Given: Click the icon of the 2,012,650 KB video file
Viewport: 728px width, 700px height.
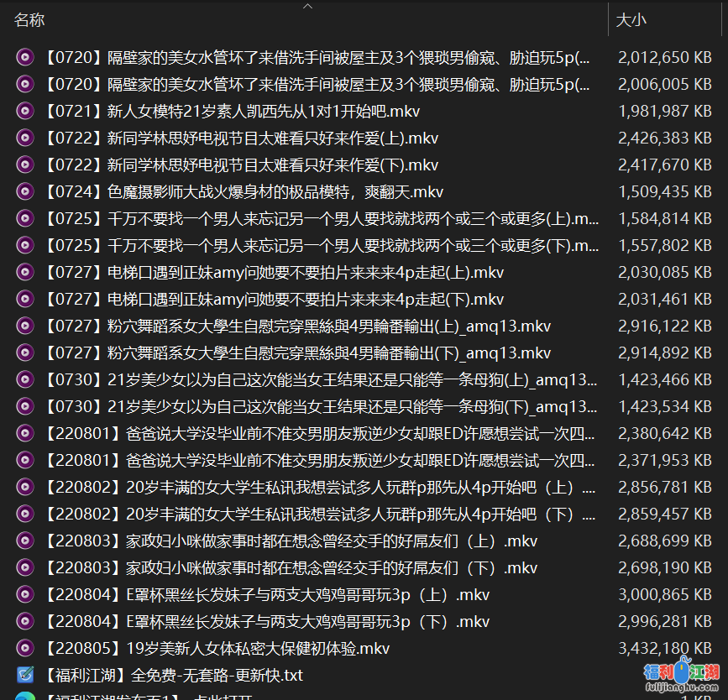Looking at the screenshot, I should pos(25,58).
